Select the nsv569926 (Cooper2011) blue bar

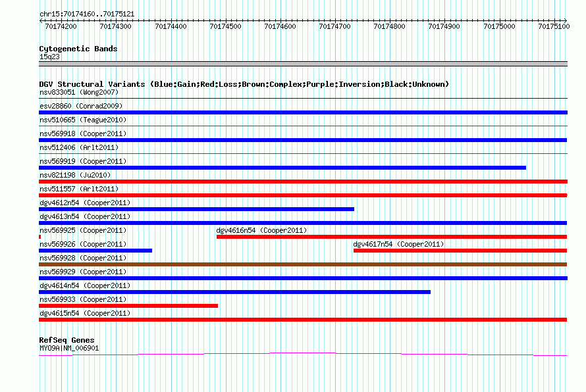[95, 251]
